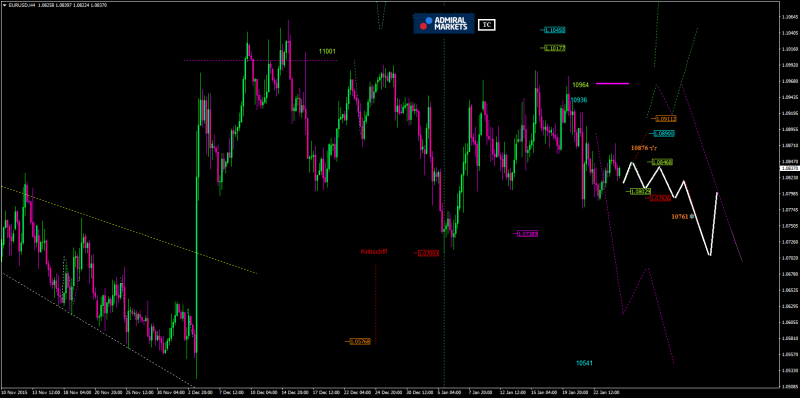Select the solid magenta line beside 10964
Image resolution: width=800 pixels, height=398 pixels.
[x=612, y=83]
